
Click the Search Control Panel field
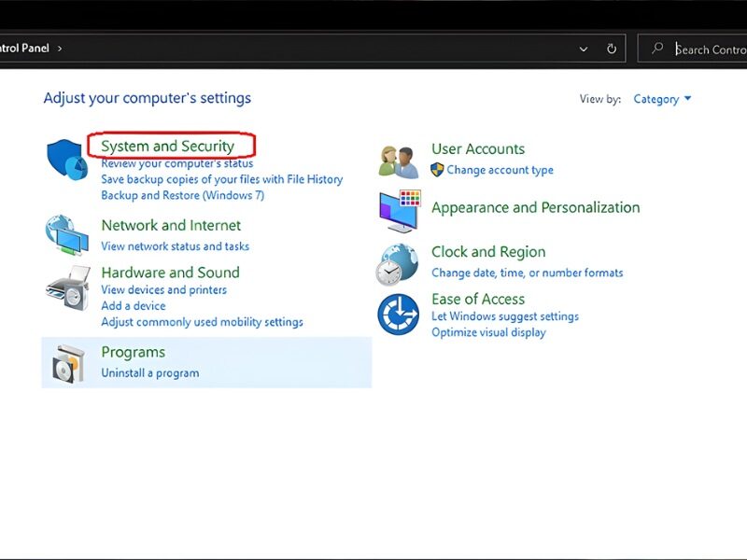708,49
